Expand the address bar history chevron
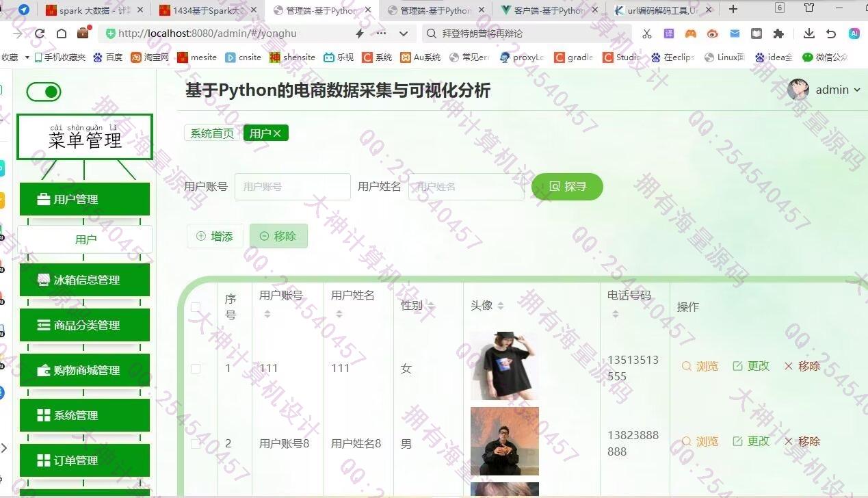 coord(404,34)
